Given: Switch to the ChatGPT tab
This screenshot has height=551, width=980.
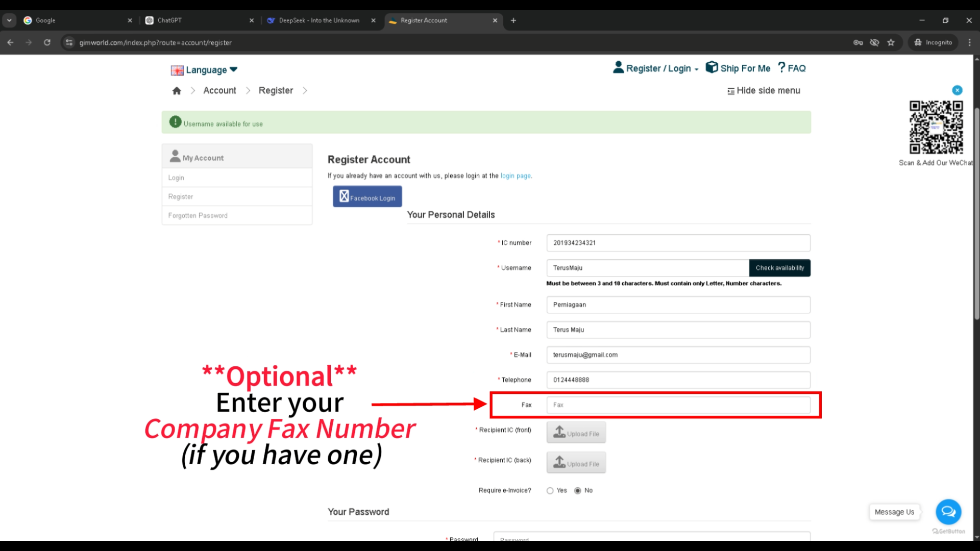Looking at the screenshot, I should pyautogui.click(x=194, y=20).
